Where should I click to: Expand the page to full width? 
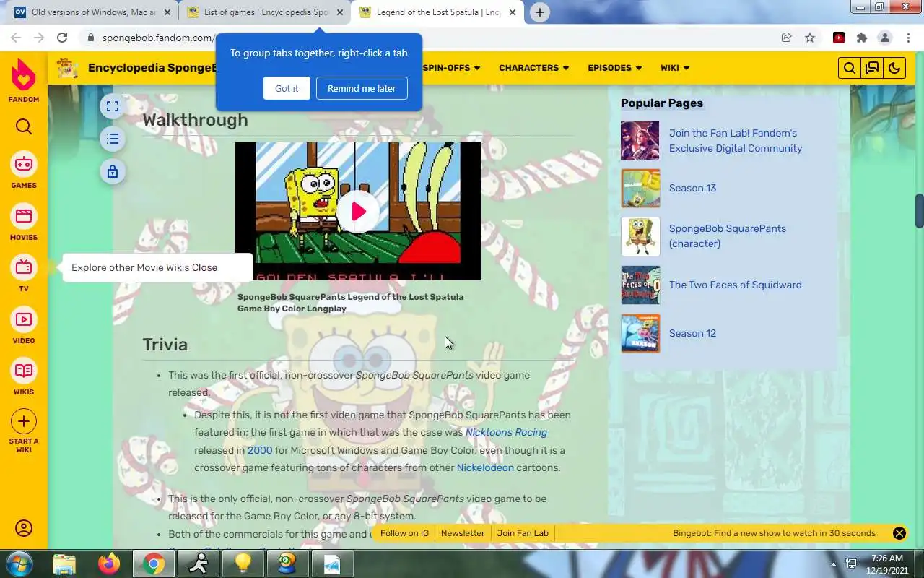113,107
